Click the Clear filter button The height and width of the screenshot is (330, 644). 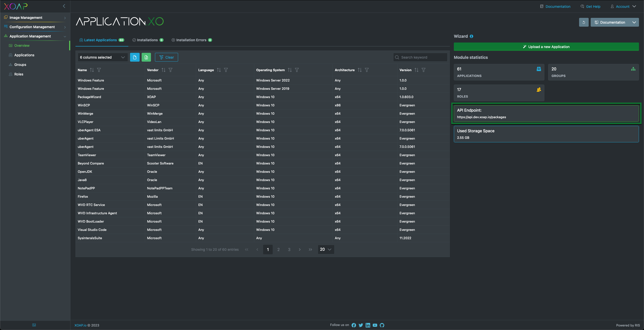[x=167, y=57]
